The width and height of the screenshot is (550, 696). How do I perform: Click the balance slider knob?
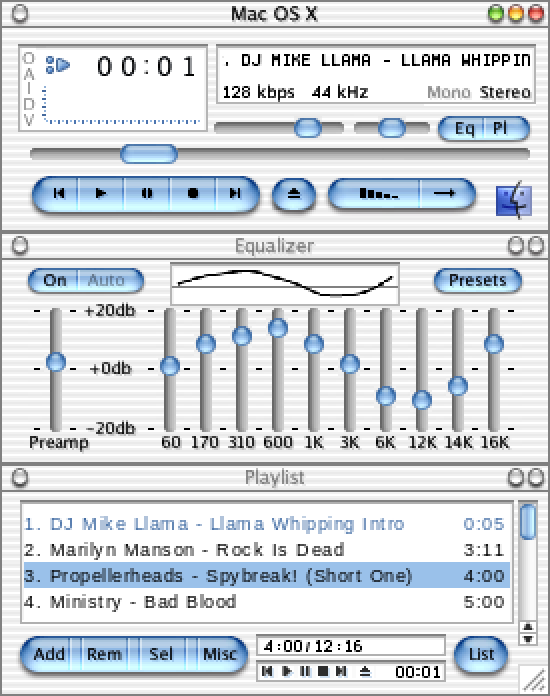392,128
